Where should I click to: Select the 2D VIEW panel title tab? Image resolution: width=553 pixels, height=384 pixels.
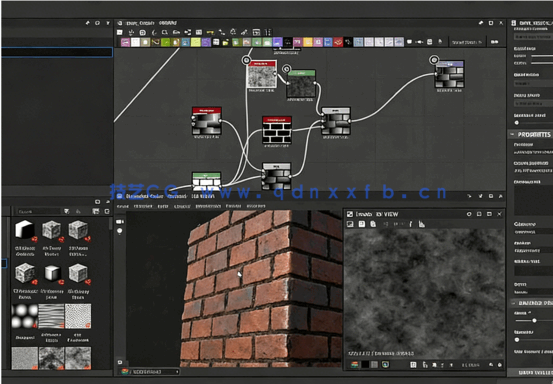(x=377, y=214)
